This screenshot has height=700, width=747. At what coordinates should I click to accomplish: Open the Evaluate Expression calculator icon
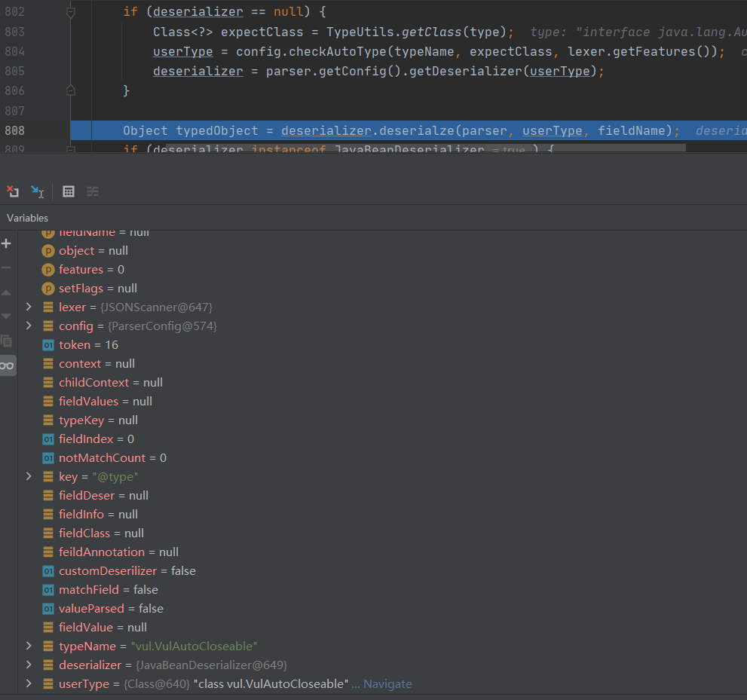coord(69,191)
